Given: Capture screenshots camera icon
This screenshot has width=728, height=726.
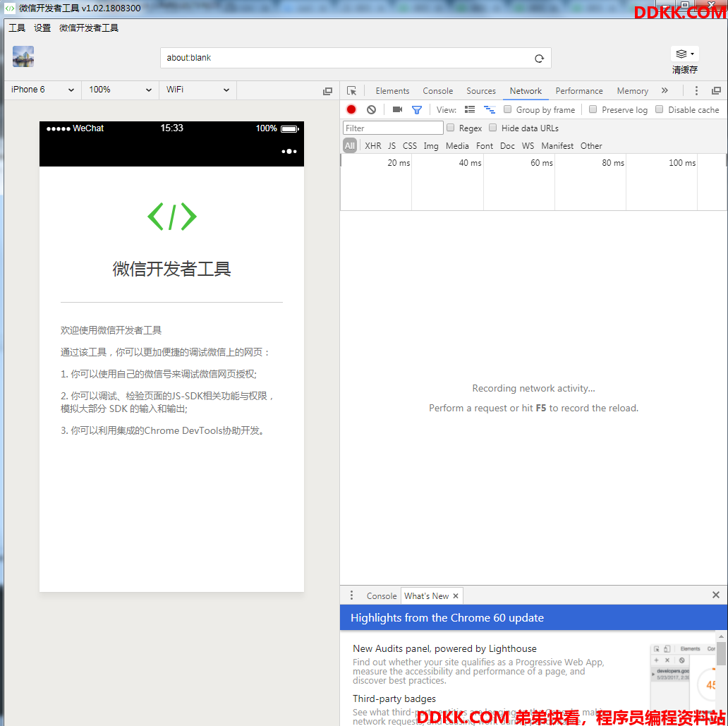Looking at the screenshot, I should [397, 109].
